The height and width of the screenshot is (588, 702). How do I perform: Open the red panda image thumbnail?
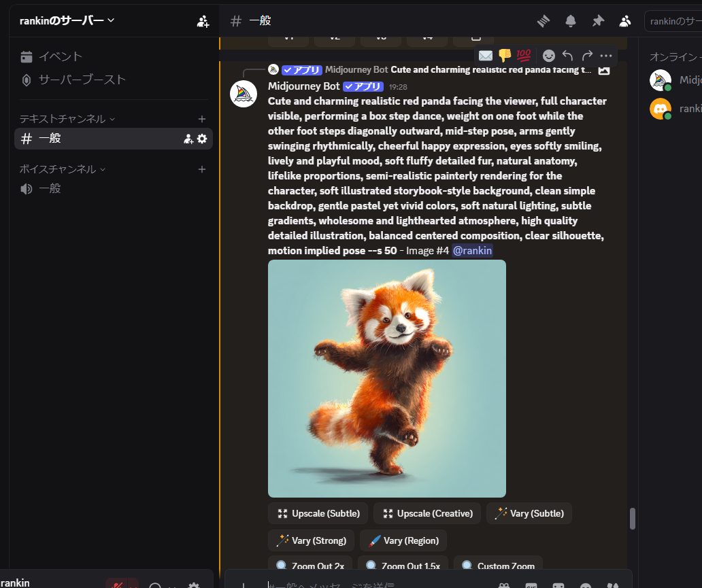point(386,379)
